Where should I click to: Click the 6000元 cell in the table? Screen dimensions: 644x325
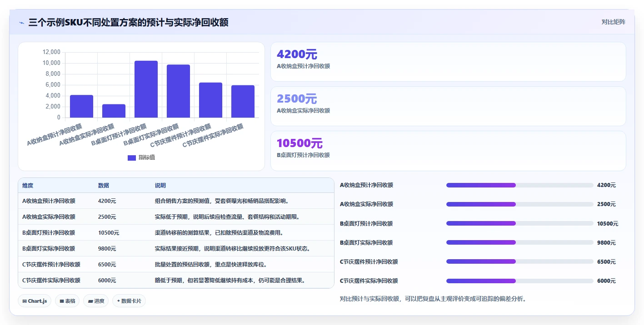pos(107,281)
